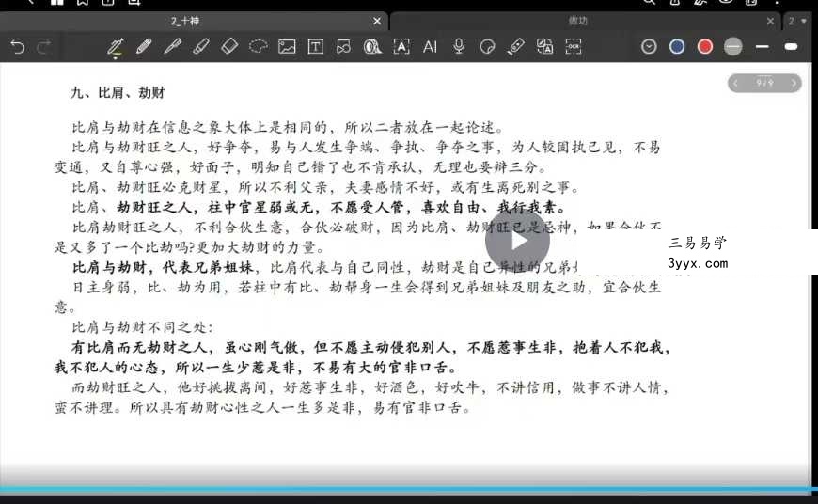Click the line 比肩与劫财不同之处:

pyautogui.click(x=142, y=327)
